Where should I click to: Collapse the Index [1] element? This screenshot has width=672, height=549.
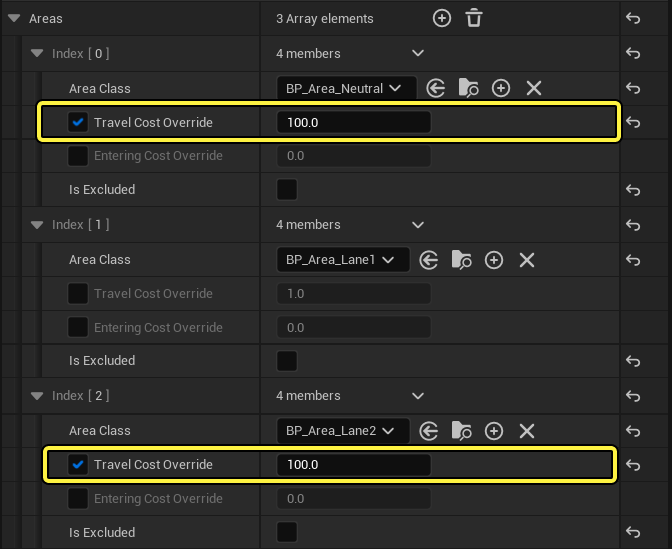point(37,225)
